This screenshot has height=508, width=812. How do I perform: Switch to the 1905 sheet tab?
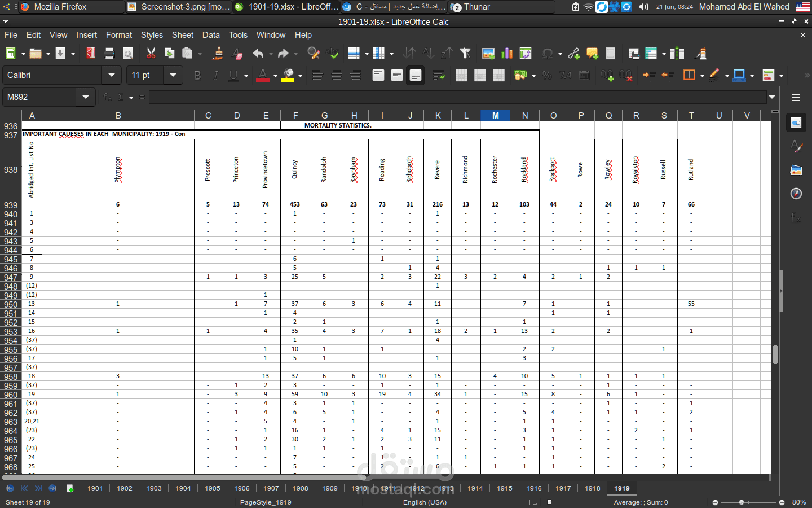click(213, 488)
